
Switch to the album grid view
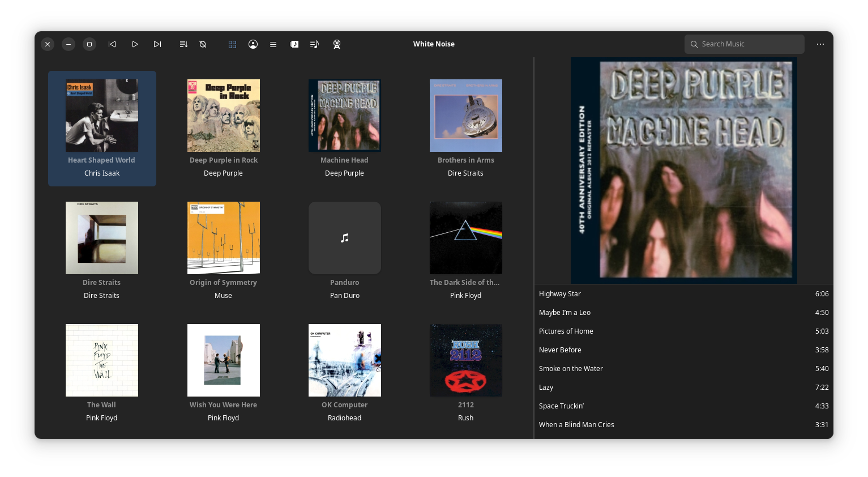232,44
